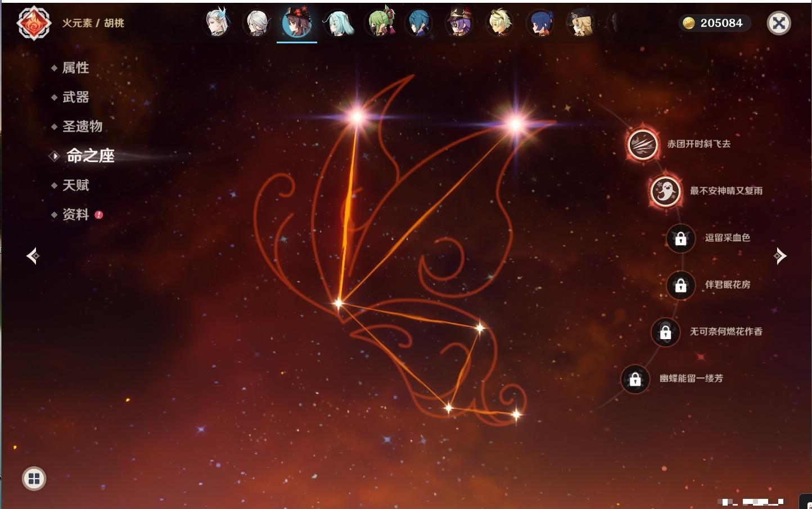The image size is (812, 509).
Task: Go to the 圣遗物 tab
Action: [x=82, y=127]
